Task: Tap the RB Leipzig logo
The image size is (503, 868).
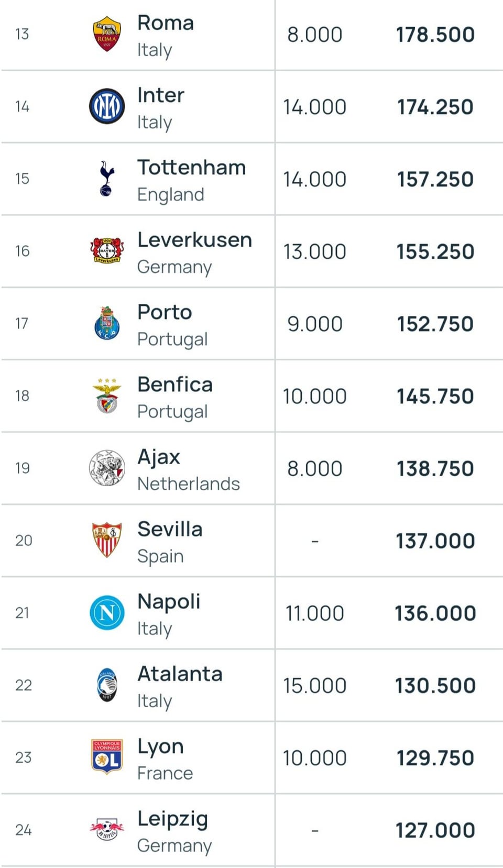Action: tap(107, 829)
